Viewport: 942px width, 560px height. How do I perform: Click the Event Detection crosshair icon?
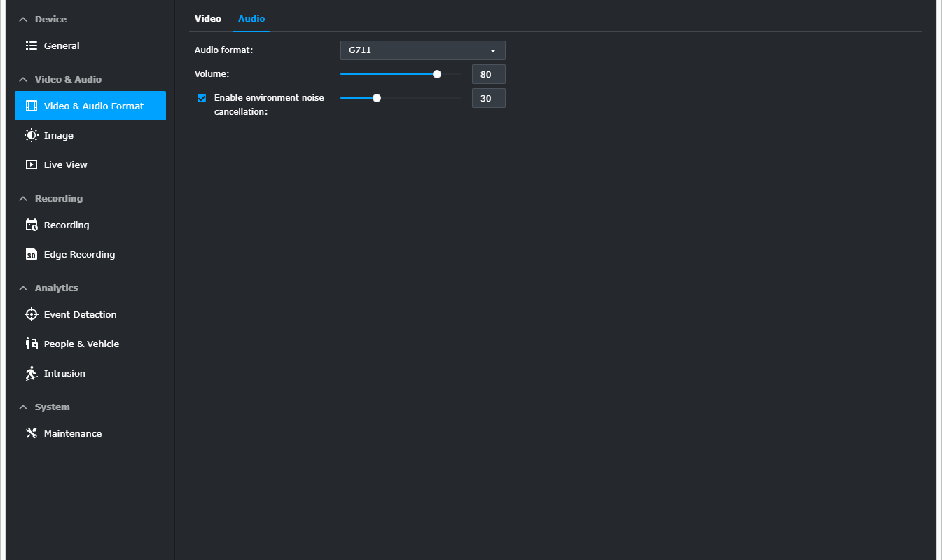click(x=32, y=314)
